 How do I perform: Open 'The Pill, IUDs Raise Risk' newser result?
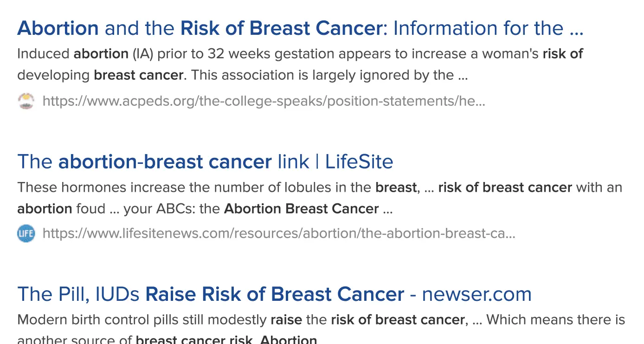pyautogui.click(x=274, y=294)
